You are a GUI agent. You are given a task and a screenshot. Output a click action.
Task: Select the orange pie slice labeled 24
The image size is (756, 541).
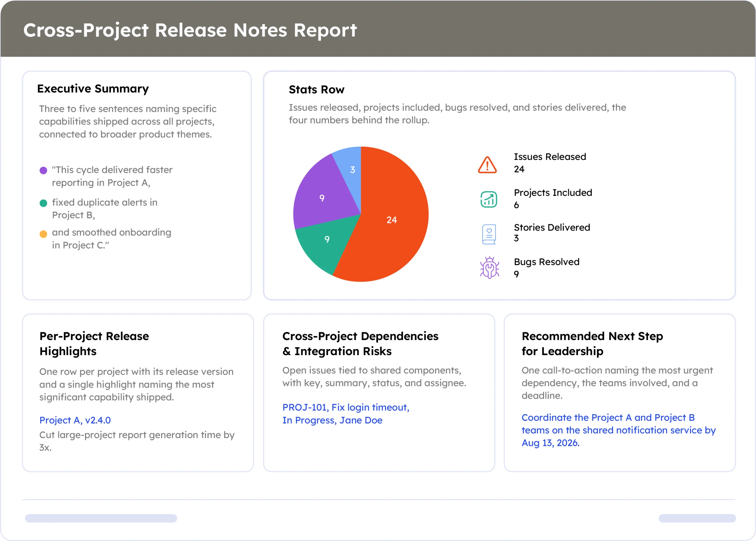[x=392, y=220]
